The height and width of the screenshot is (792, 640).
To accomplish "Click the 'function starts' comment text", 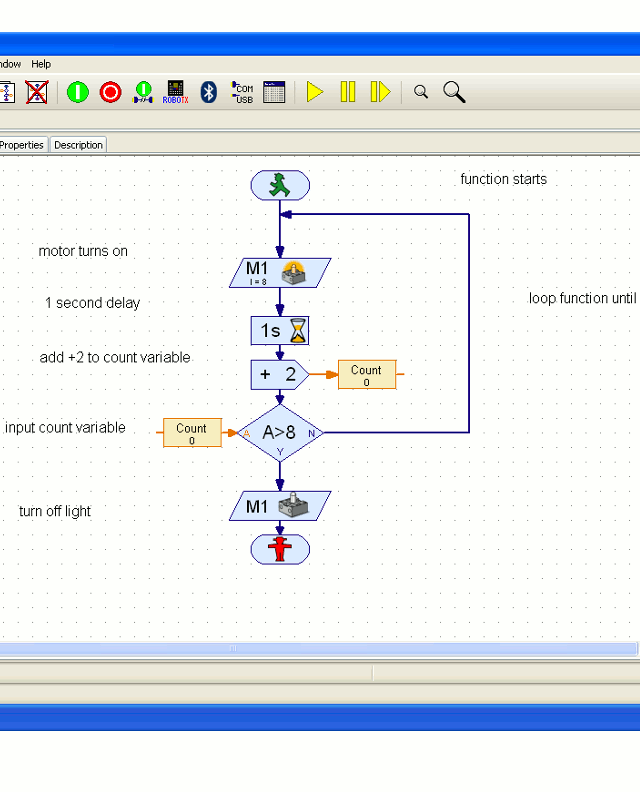I will pos(504,179).
